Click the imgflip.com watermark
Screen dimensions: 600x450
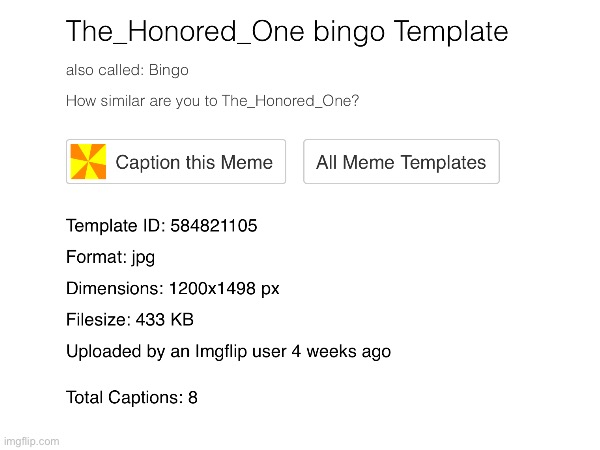tap(31, 441)
